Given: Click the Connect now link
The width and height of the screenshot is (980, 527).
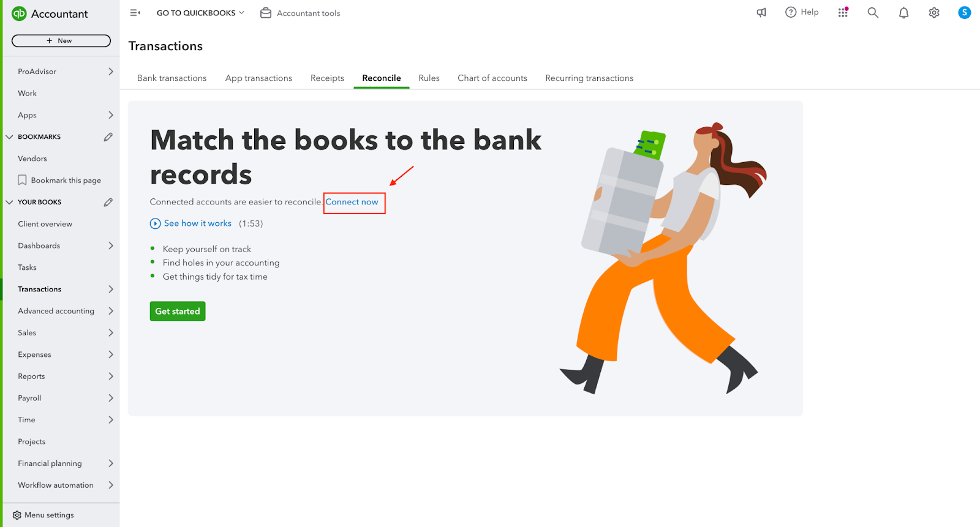Looking at the screenshot, I should tap(352, 202).
